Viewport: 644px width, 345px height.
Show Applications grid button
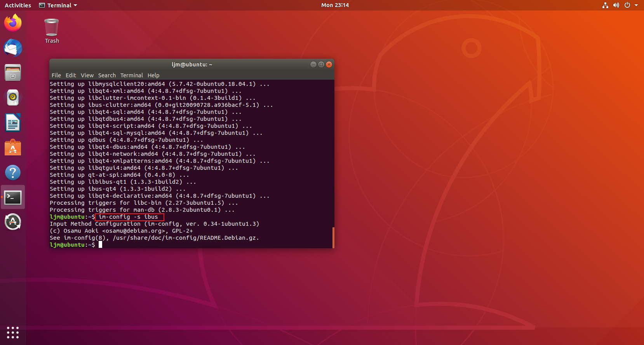pos(13,333)
